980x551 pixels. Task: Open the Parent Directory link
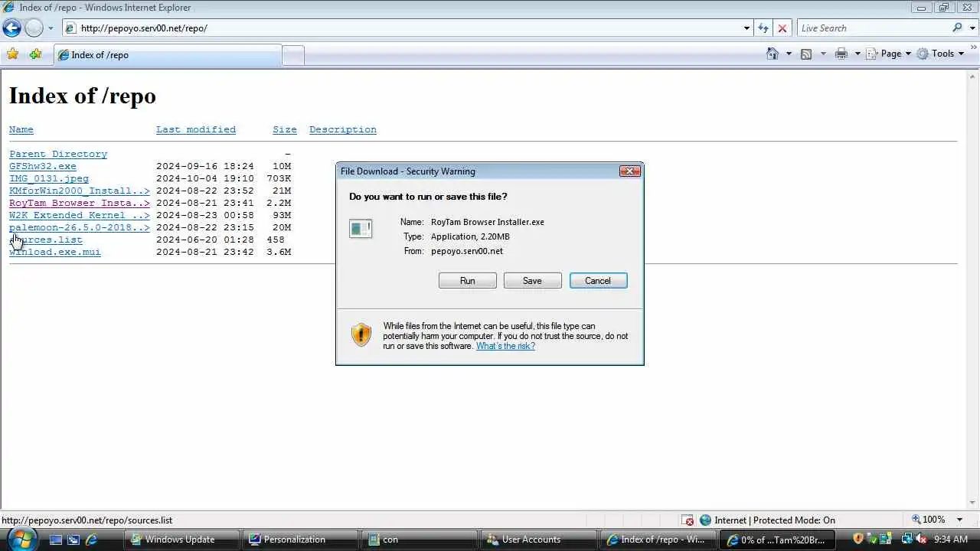point(58,154)
